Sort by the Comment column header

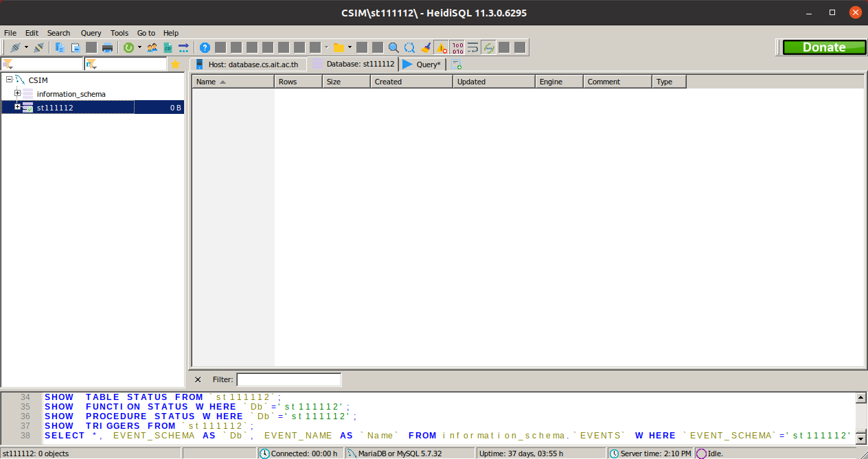click(x=617, y=82)
